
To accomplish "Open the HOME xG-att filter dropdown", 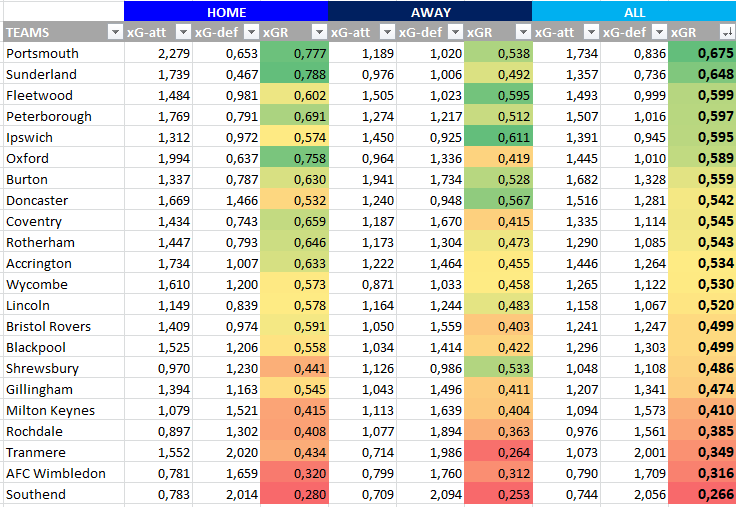I will (x=183, y=32).
